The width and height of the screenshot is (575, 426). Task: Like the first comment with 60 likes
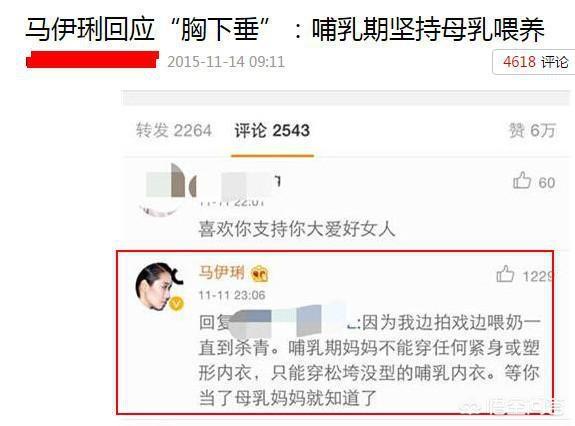(522, 181)
